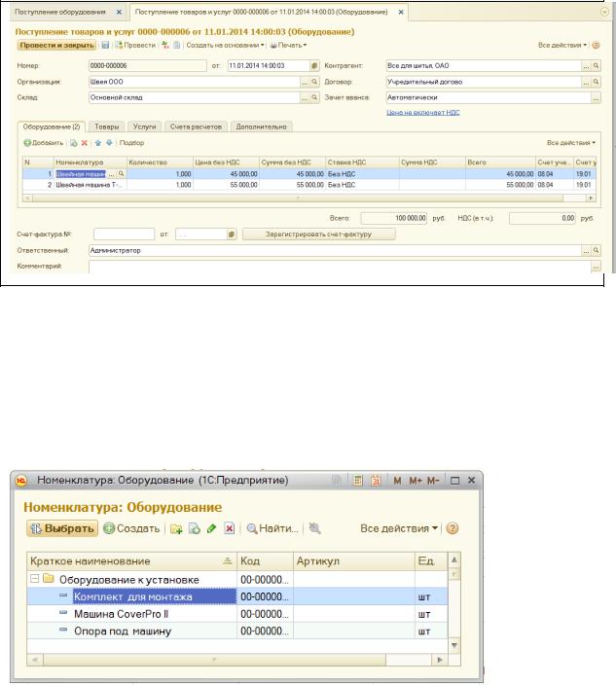Click Выбрать in the Номенклатура window
The image size is (616, 685).
(x=62, y=528)
